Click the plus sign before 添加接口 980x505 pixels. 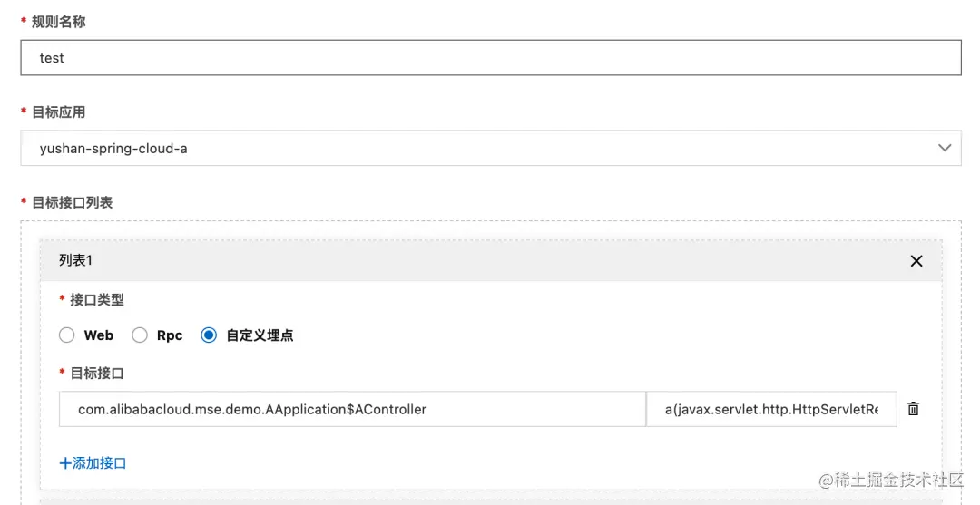pos(65,463)
